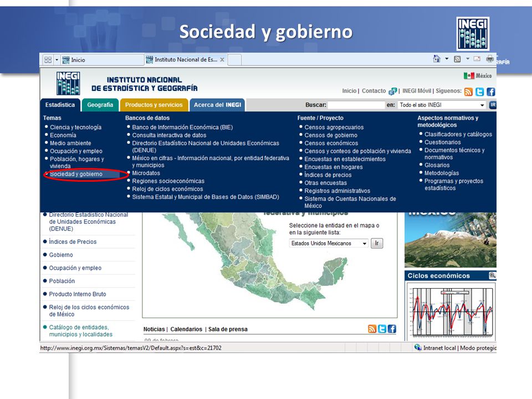The image size is (532, 399).
Task: Open Censos de gobierno menu item
Action: [331, 135]
